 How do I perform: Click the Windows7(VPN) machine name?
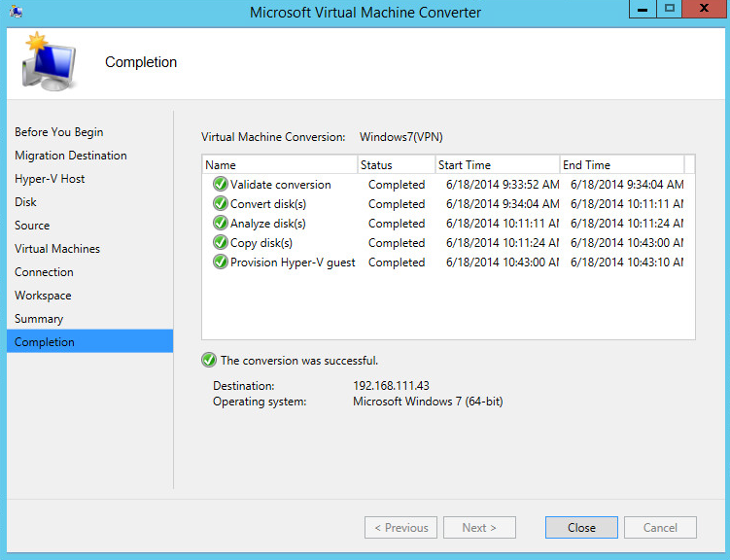tap(400, 137)
